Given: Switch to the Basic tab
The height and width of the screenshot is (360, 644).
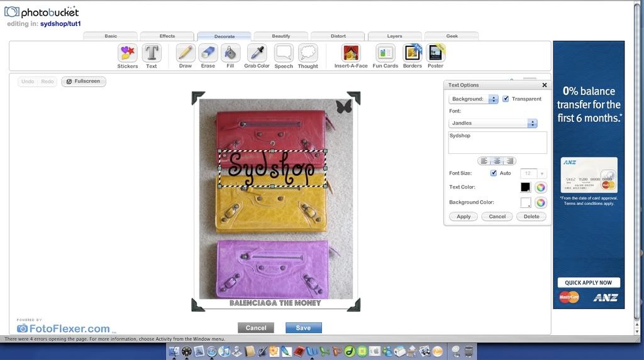Looking at the screenshot, I should tap(111, 36).
